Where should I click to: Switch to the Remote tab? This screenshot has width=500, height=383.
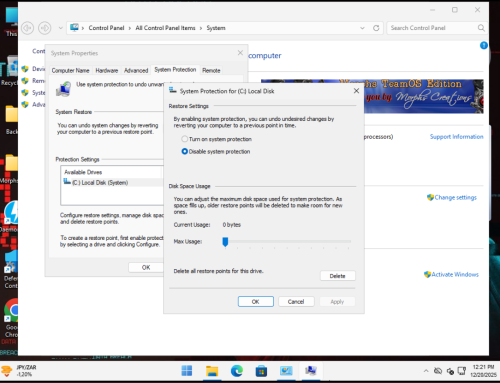click(x=211, y=70)
